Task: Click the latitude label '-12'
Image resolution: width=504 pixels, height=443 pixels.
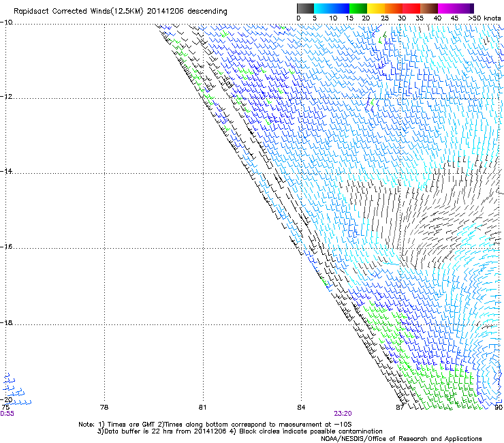Action: tap(6, 97)
